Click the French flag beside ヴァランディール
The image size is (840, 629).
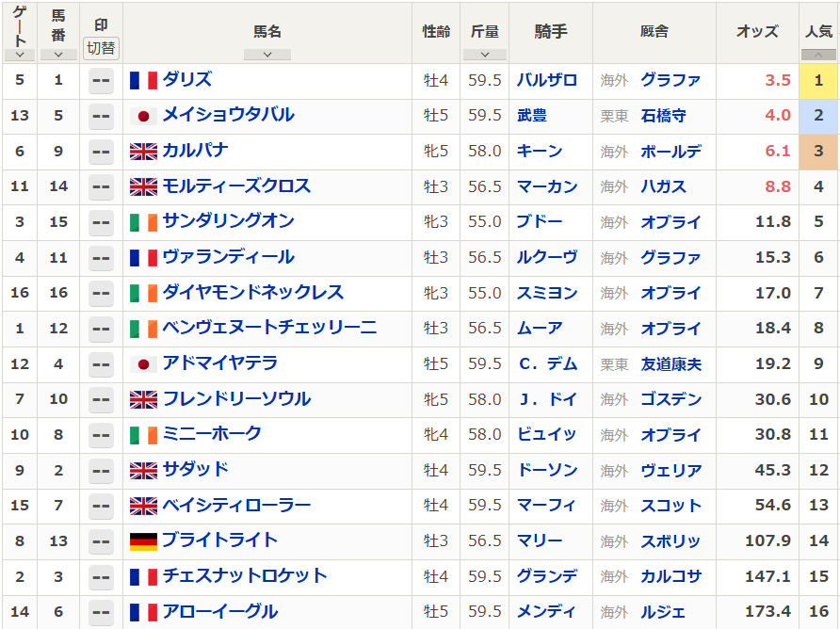143,258
